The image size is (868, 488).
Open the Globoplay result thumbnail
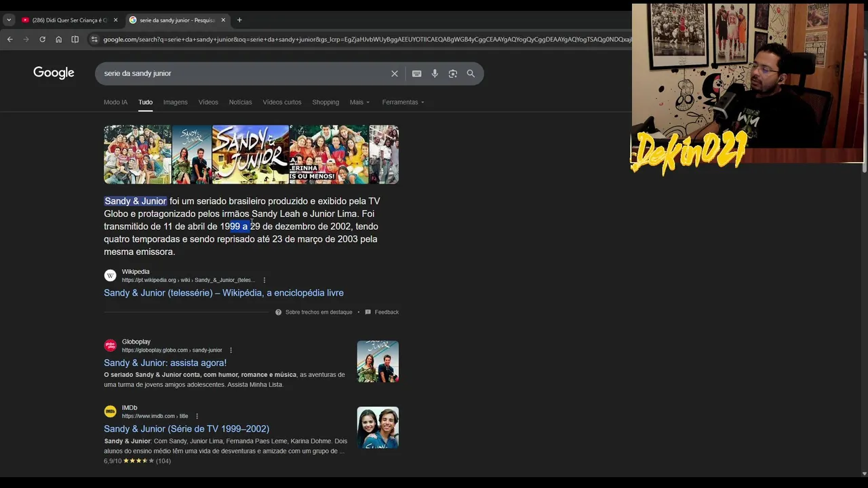[x=378, y=361]
